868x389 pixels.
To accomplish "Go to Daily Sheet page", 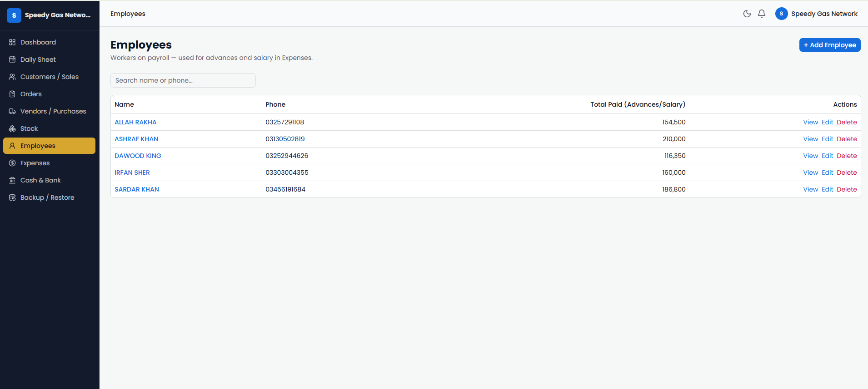I will pos(49,59).
